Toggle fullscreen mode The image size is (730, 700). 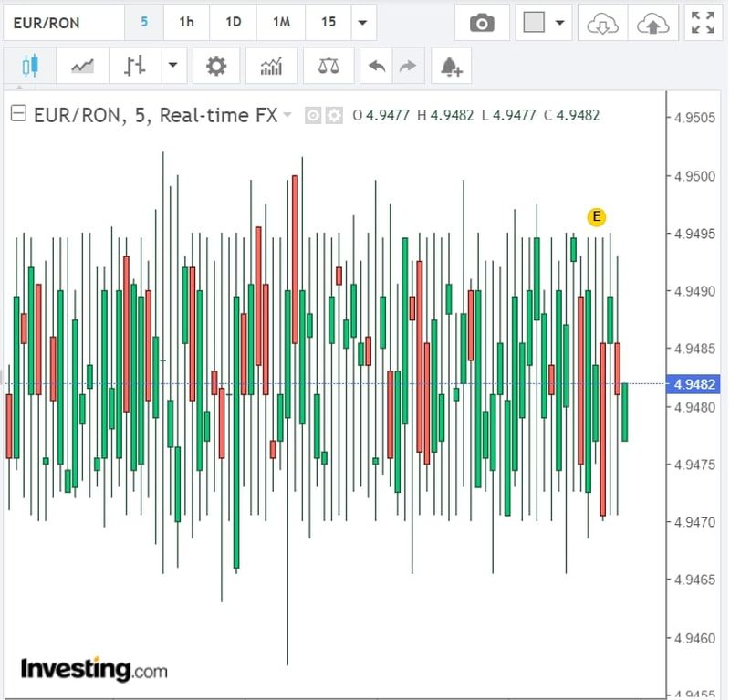(x=703, y=23)
